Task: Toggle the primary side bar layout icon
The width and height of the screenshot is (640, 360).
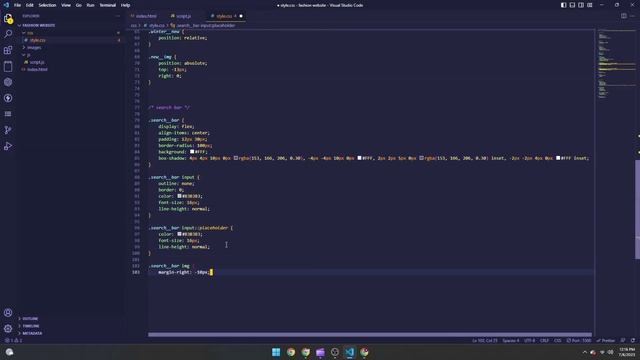Action: pos(563,5)
